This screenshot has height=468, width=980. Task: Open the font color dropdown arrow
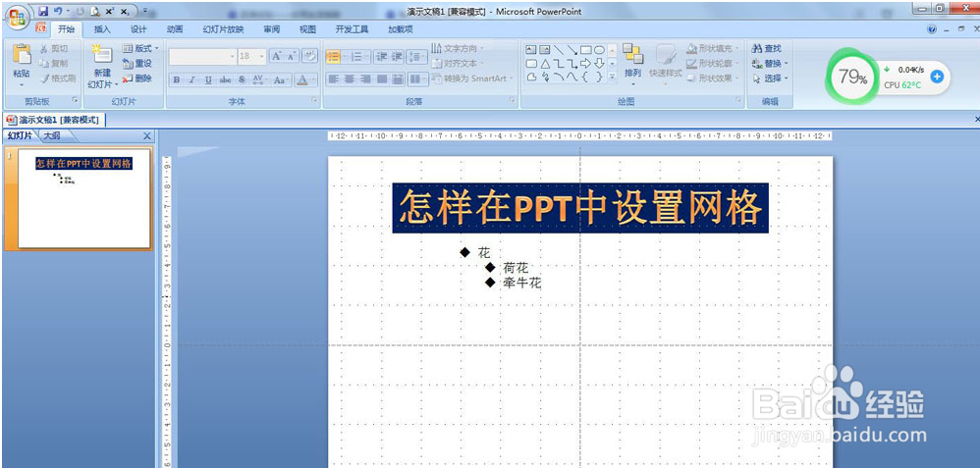(x=314, y=79)
